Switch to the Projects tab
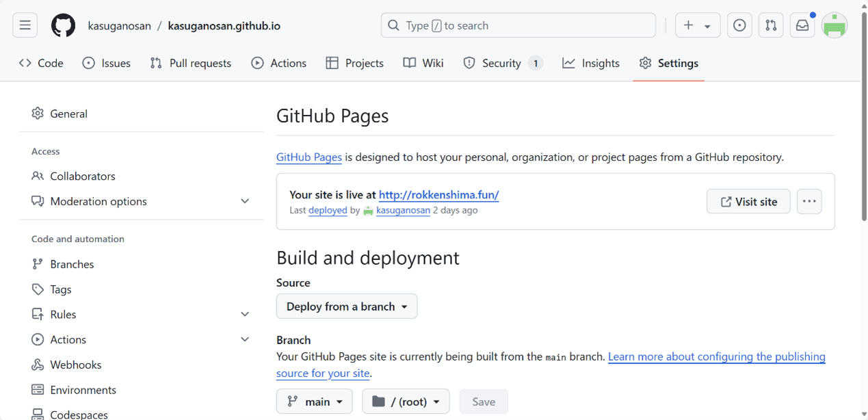The width and height of the screenshot is (868, 420). tap(354, 63)
